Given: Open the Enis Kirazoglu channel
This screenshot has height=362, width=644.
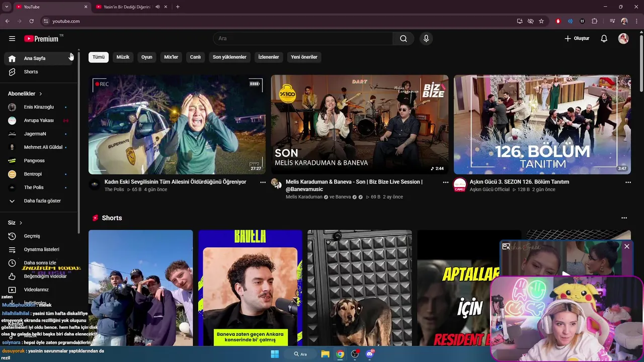Looking at the screenshot, I should click(x=39, y=107).
